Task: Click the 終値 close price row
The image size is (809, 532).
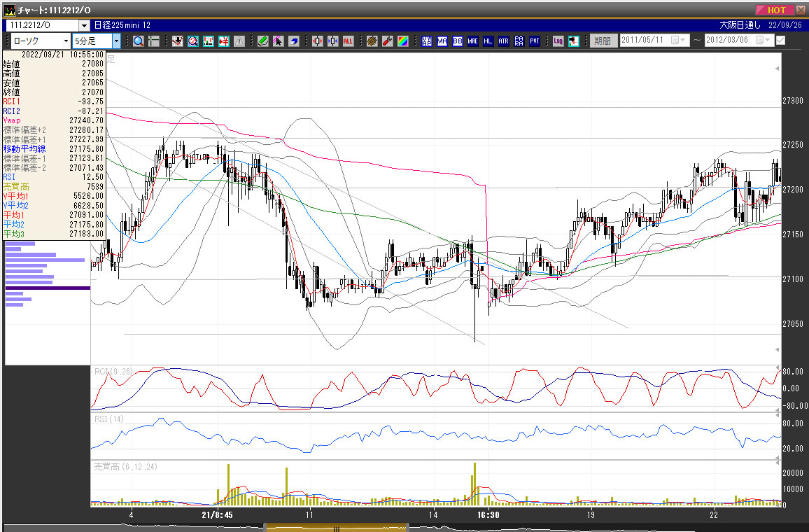Action: (54, 92)
